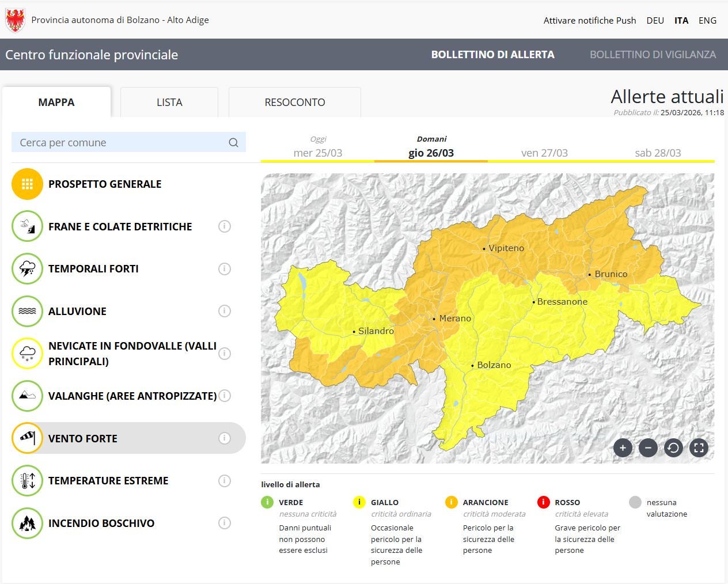Click Attivare notifiche Push
728x584 pixels.
coord(589,20)
